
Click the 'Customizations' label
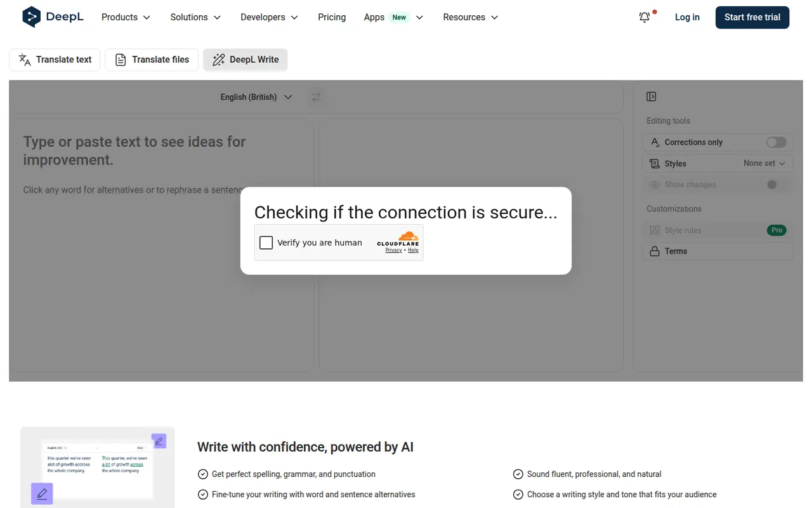674,209
